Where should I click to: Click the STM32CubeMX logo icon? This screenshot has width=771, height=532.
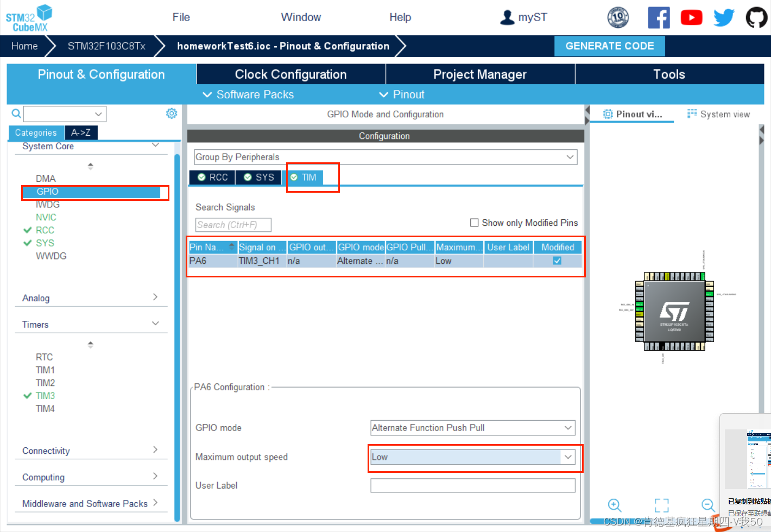[29, 18]
